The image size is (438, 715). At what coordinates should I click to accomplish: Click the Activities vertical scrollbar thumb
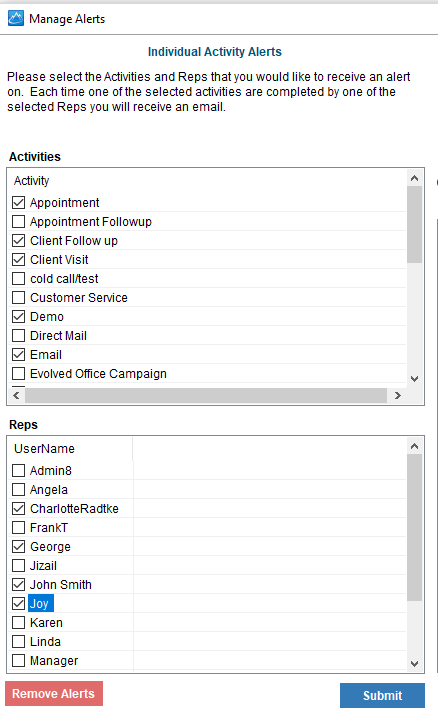click(414, 225)
